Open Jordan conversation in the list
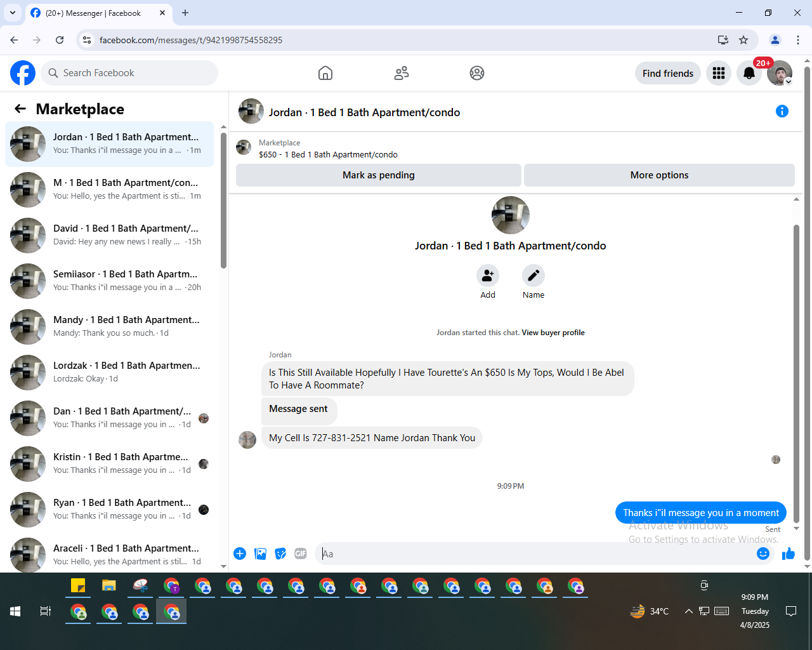Screen dimensions: 812x650 [109, 144]
